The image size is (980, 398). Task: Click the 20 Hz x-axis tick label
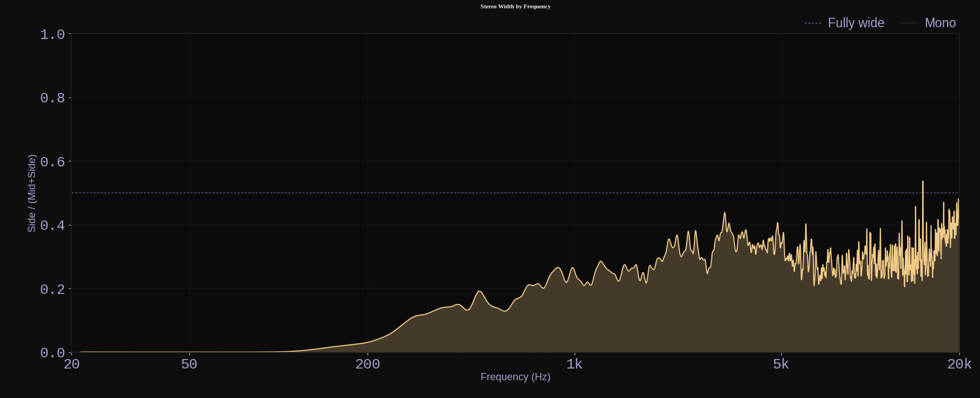click(72, 364)
